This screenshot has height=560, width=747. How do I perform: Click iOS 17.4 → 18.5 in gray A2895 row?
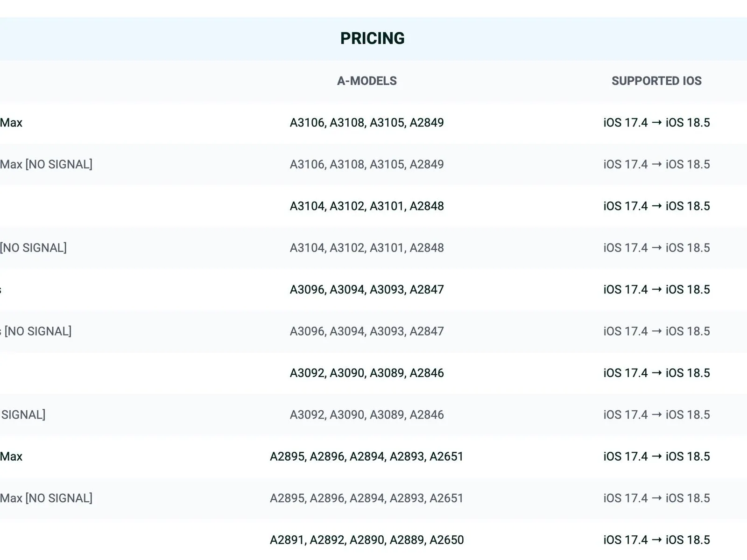tap(656, 498)
